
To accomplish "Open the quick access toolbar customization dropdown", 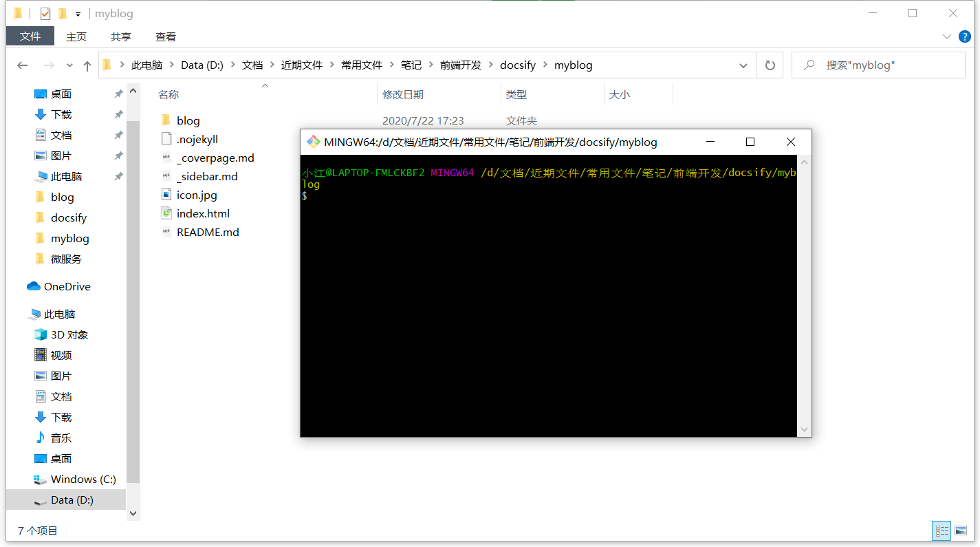I will 78,12.
